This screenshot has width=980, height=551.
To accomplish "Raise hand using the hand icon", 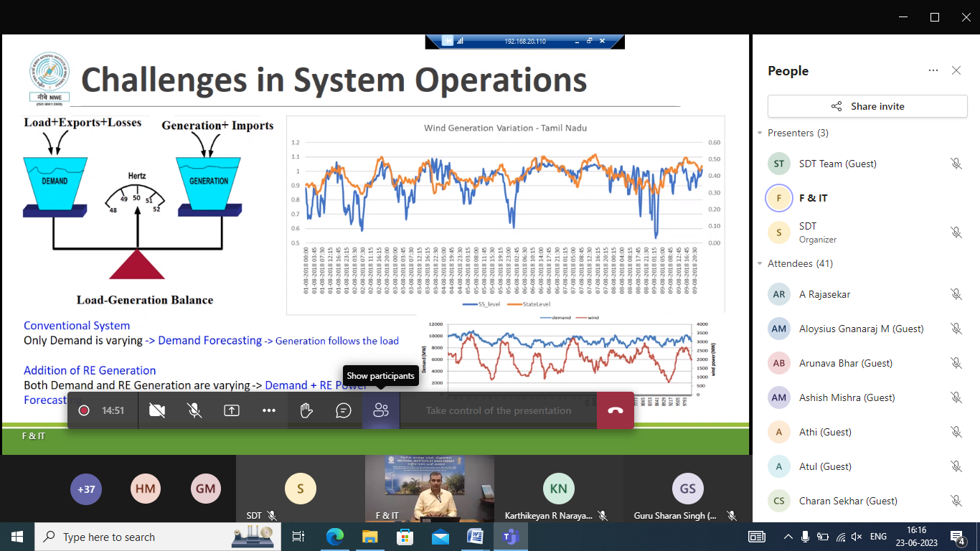I will [306, 410].
